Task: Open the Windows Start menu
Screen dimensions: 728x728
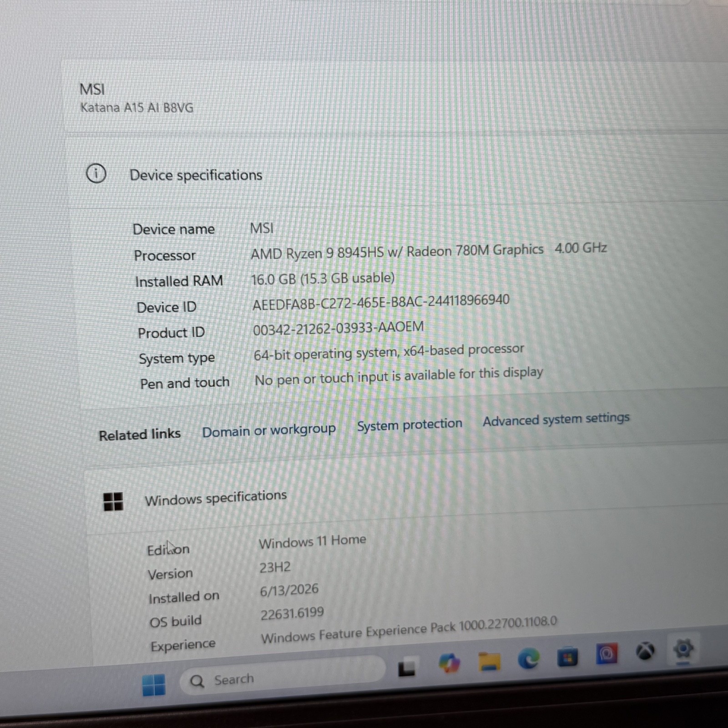Action: tap(154, 684)
